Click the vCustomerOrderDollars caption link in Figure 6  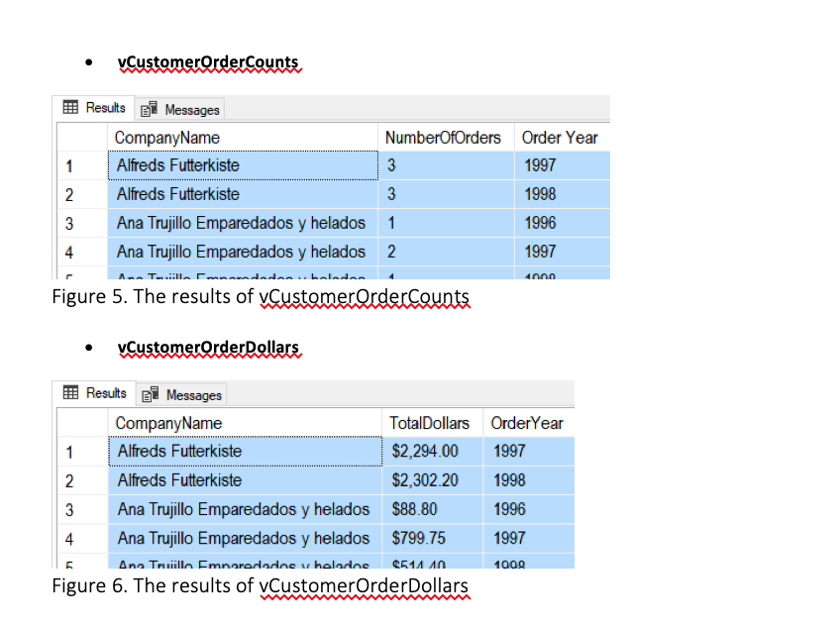tap(364, 584)
